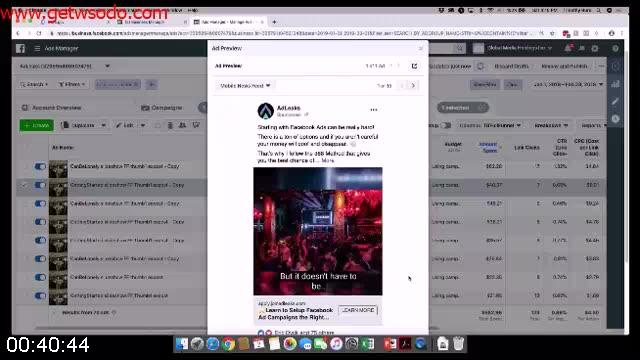Image resolution: width=640 pixels, height=360 pixels.
Task: Open the Ads Manager hamburger menu
Action: 37,49
